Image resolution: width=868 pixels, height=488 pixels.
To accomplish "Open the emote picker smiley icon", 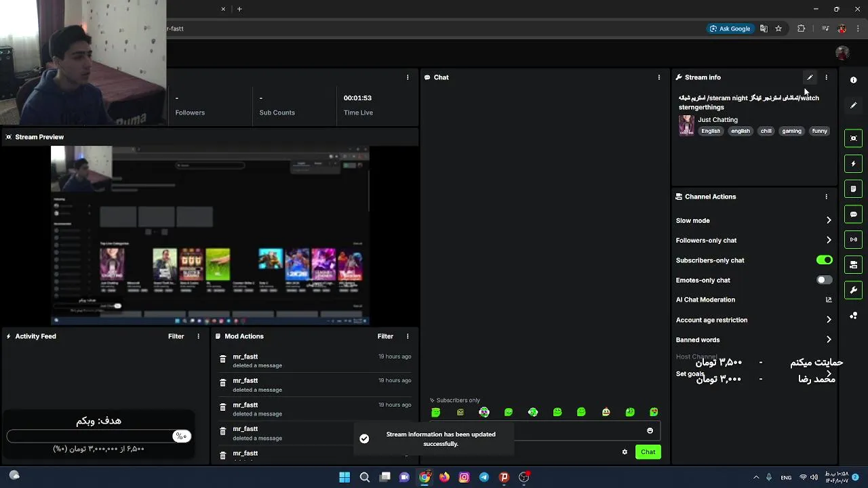I will pos(650,430).
